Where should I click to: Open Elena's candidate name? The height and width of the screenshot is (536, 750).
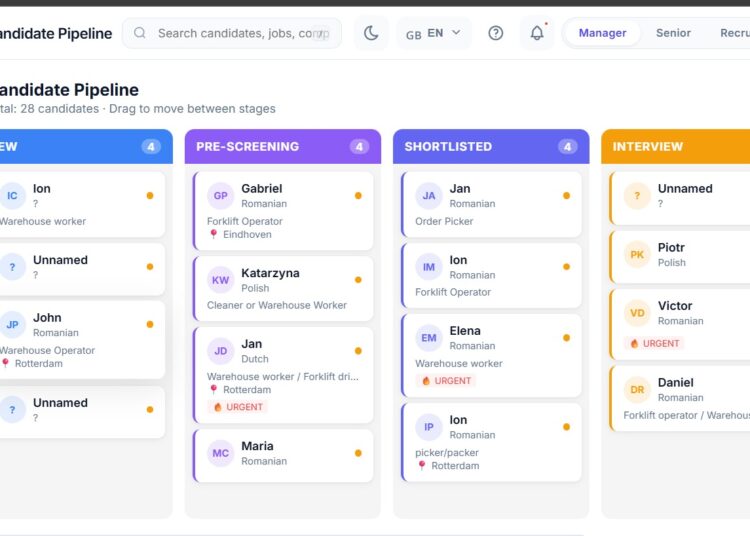coord(465,331)
